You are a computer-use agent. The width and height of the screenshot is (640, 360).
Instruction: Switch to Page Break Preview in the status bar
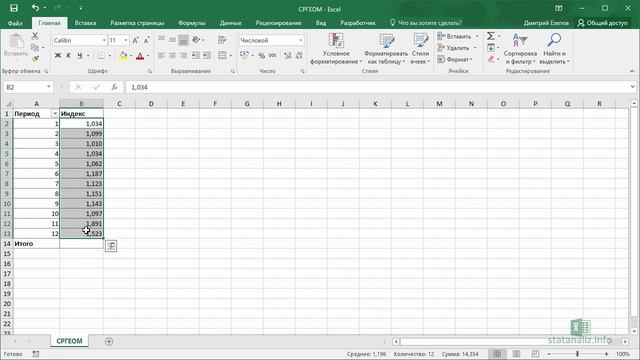[535, 354]
